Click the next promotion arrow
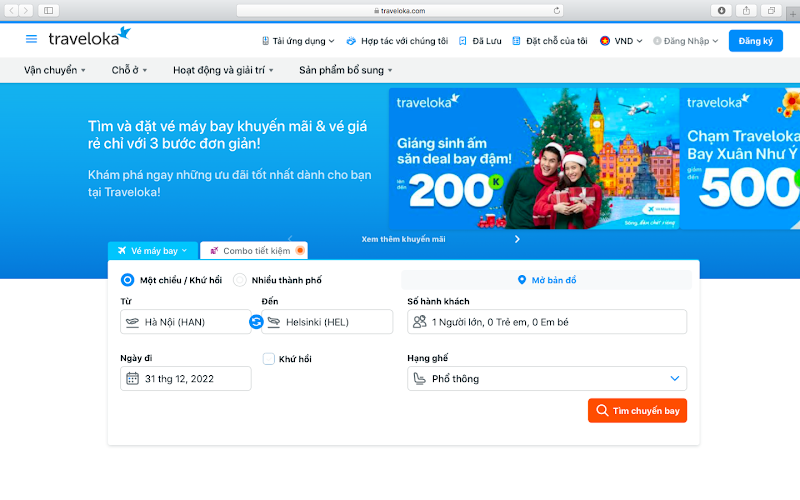This screenshot has height=500, width=800. point(517,239)
